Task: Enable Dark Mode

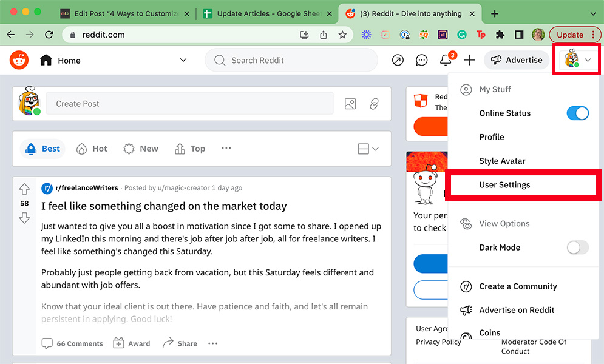Action: (x=577, y=248)
